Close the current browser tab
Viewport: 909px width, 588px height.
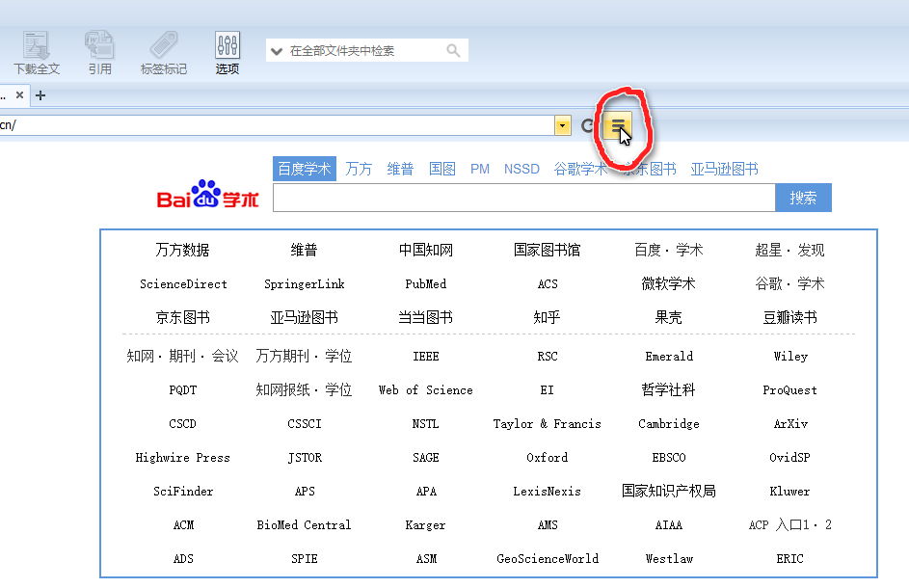(19, 94)
